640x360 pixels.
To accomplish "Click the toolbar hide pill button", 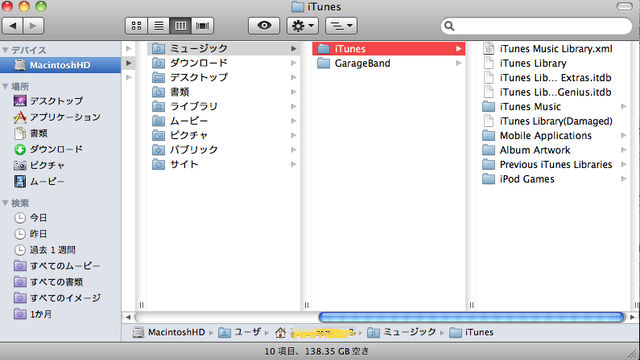I will point(624,6).
